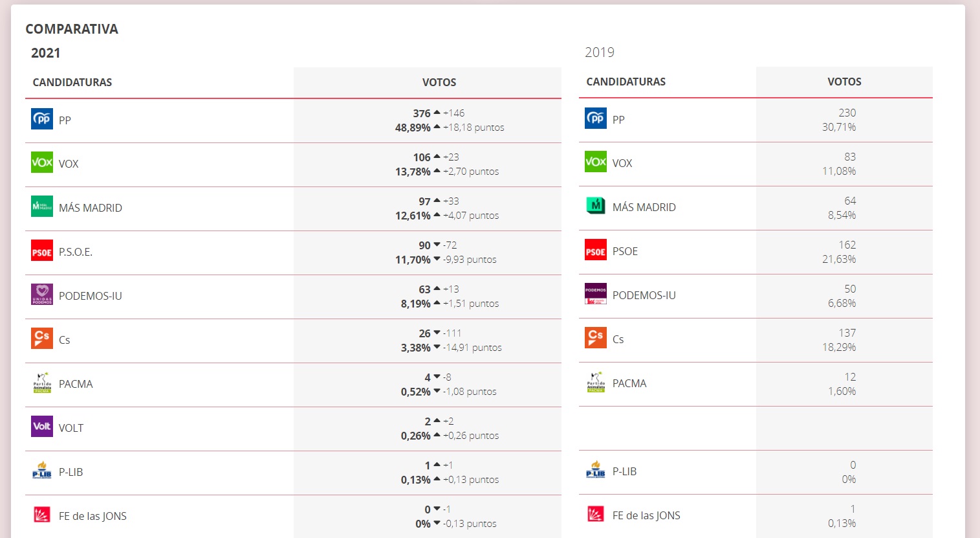This screenshot has height=538, width=980.
Task: Click the MÁS MADRID name in 2021 table
Action: pyautogui.click(x=91, y=208)
